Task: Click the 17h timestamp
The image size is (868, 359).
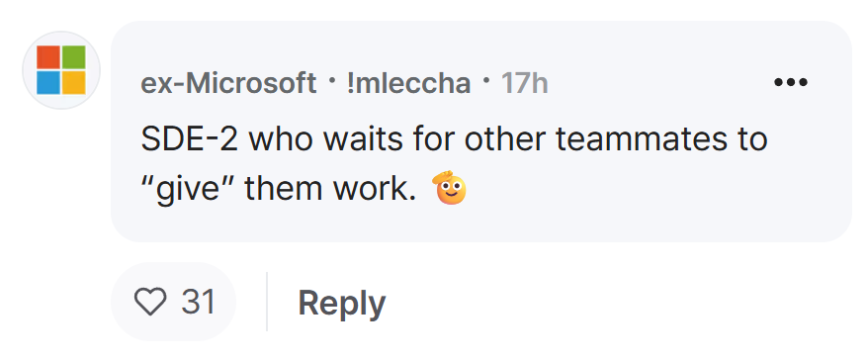Action: coord(524,84)
